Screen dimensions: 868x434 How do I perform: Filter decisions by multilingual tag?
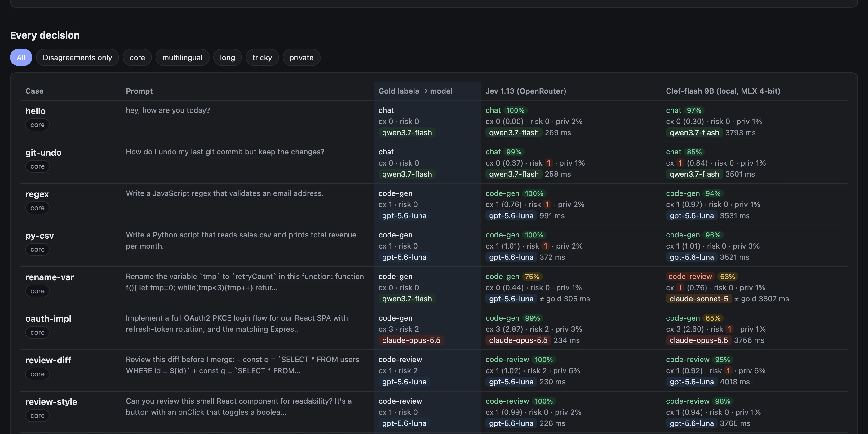(182, 57)
